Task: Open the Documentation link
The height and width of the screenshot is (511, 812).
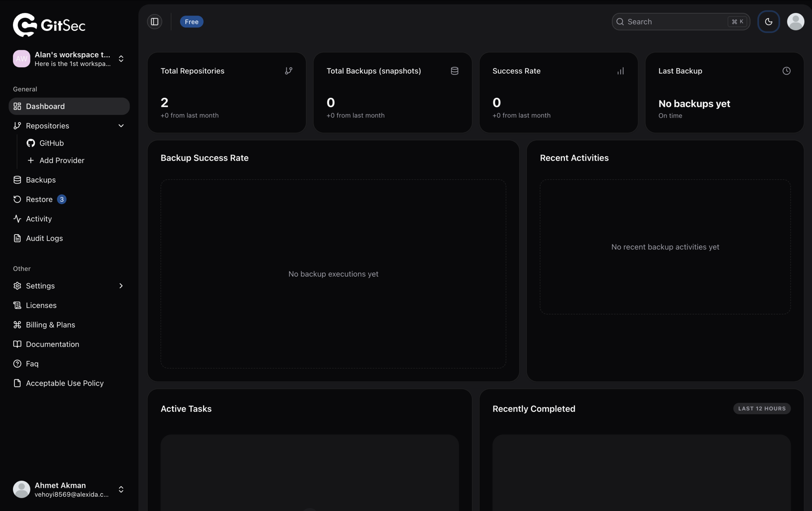Action: (52, 344)
